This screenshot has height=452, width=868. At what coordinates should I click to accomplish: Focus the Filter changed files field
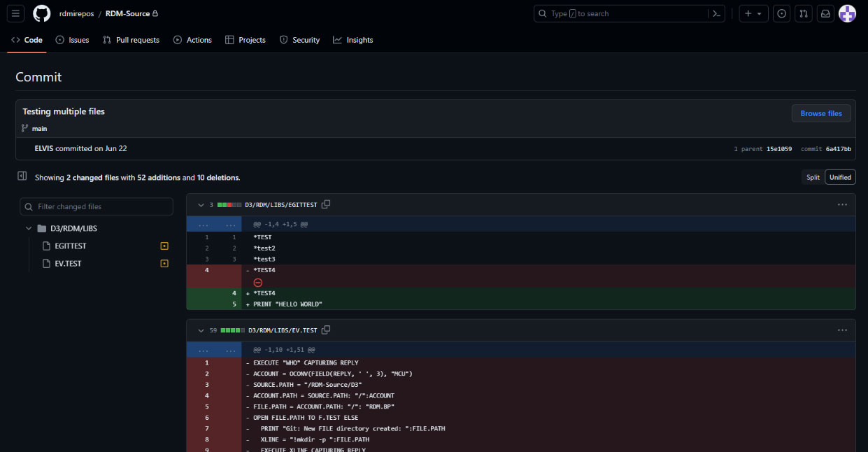point(97,206)
